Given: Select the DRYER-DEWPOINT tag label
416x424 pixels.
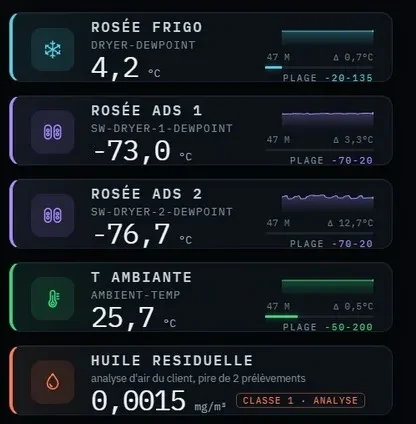Looking at the screenshot, I should point(143,45).
